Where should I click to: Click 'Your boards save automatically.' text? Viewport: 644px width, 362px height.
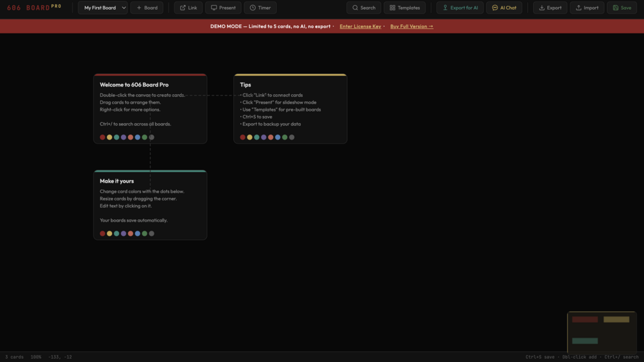[x=133, y=220]
